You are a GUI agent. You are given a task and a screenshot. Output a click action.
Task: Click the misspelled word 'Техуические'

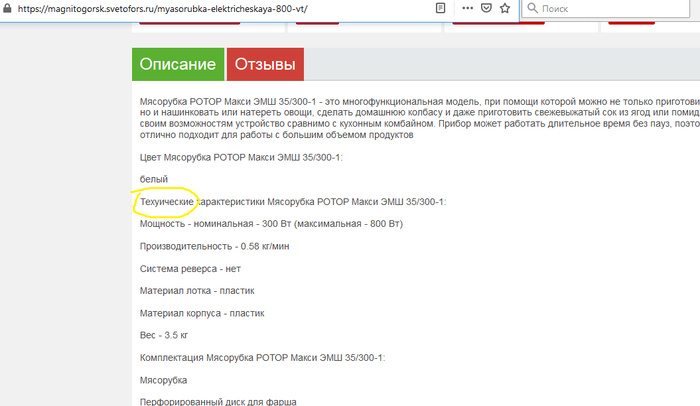click(167, 202)
